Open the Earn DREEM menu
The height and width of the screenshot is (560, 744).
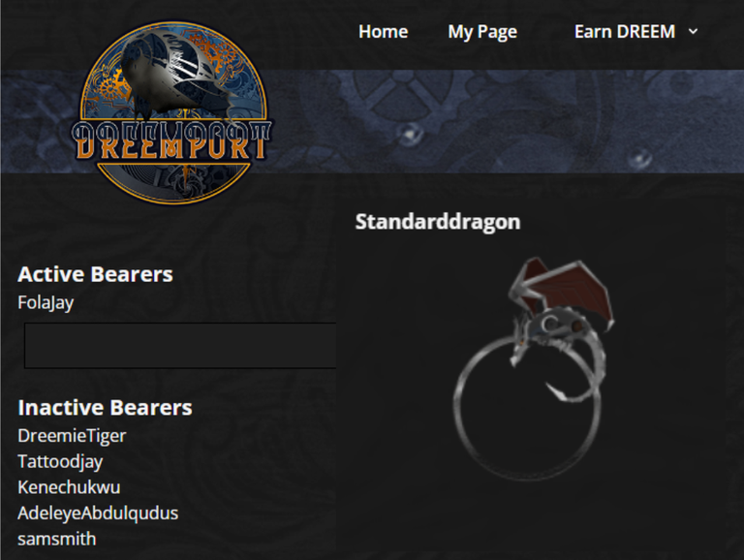(625, 32)
